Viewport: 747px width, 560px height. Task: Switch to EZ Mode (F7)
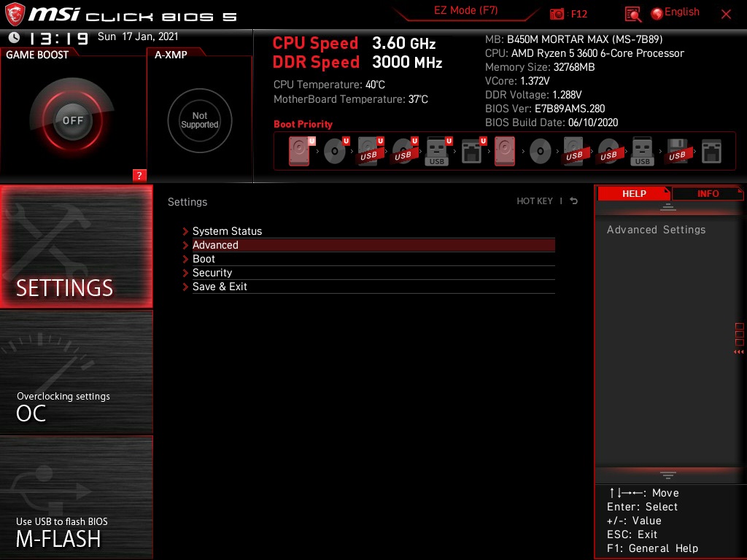(x=465, y=10)
